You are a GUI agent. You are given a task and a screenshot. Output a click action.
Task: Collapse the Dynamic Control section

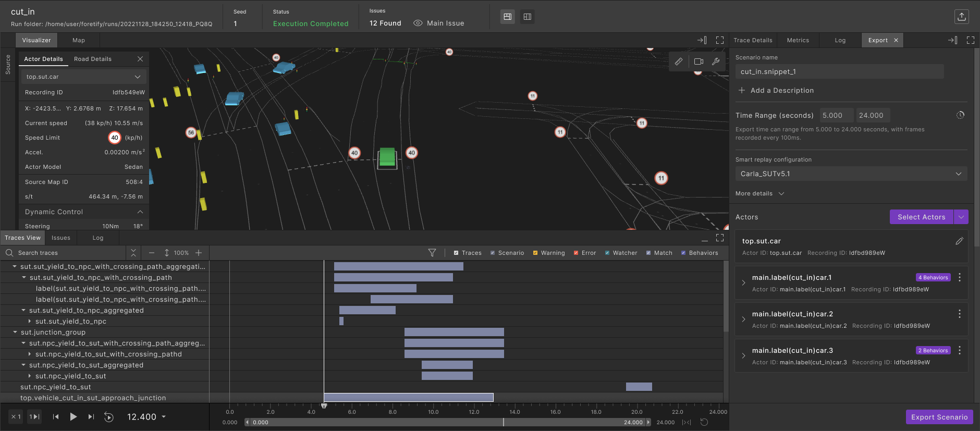pyautogui.click(x=140, y=212)
